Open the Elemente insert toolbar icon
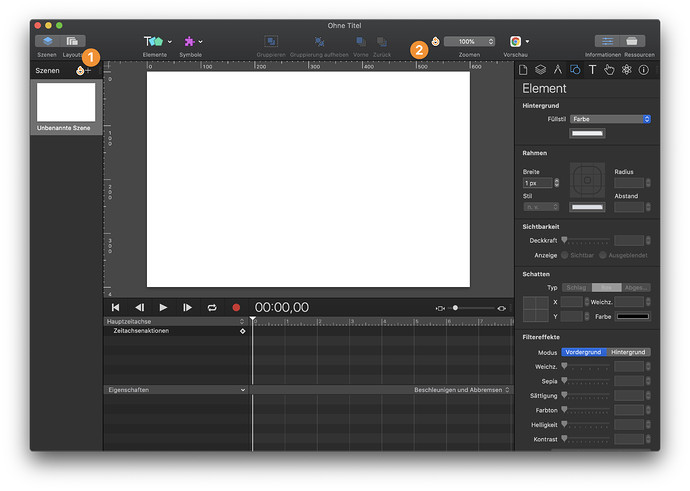This screenshot has width=690, height=491. pos(154,41)
